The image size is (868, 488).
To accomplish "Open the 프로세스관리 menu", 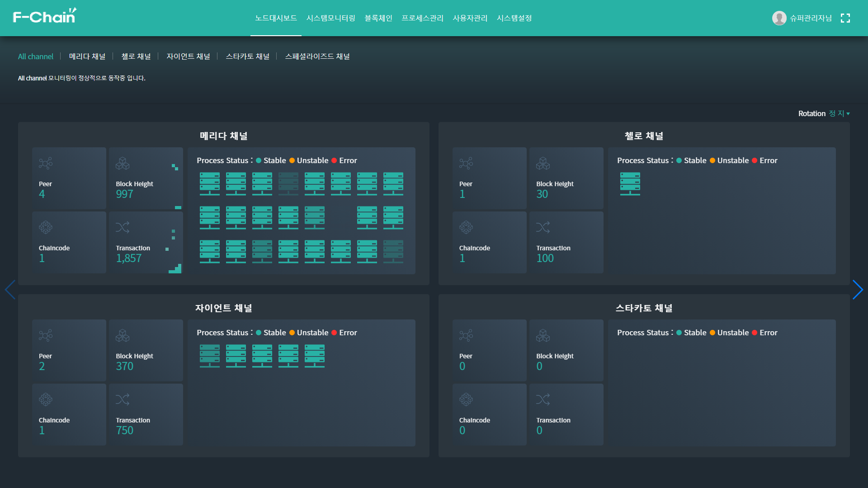I will [x=422, y=18].
